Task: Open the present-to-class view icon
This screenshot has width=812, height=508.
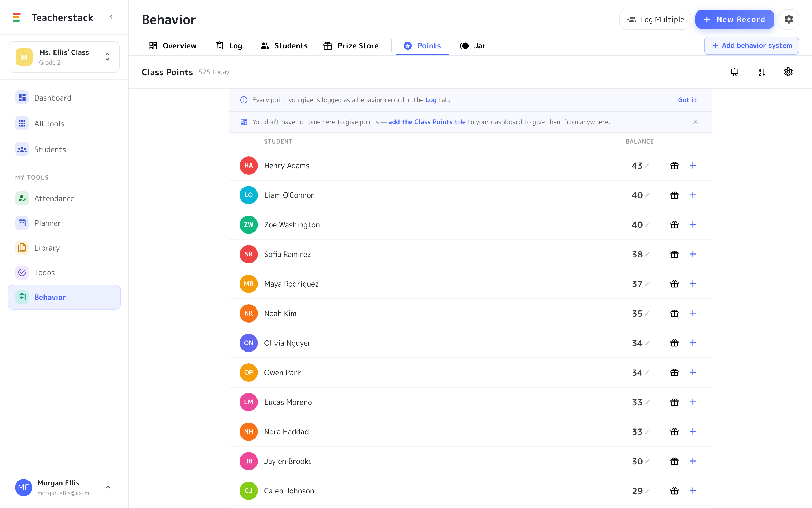Action: [734, 72]
